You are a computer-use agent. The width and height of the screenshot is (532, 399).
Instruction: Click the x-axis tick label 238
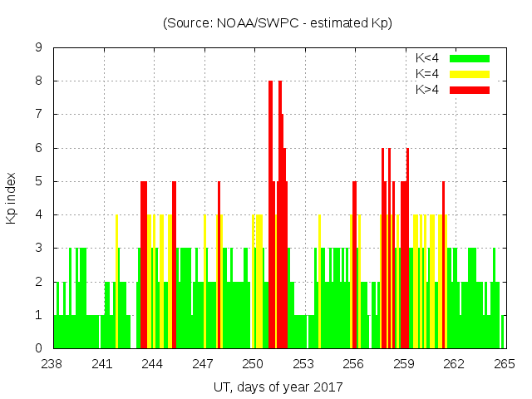pos(52,364)
